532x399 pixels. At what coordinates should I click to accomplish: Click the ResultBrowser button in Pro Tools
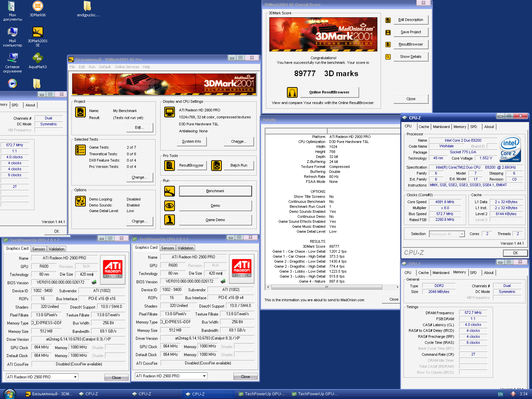click(x=192, y=165)
